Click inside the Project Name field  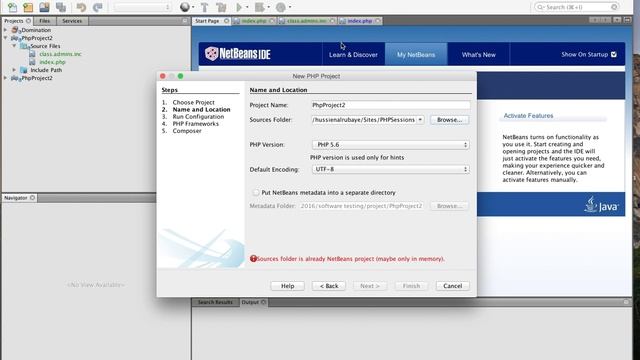point(391,105)
